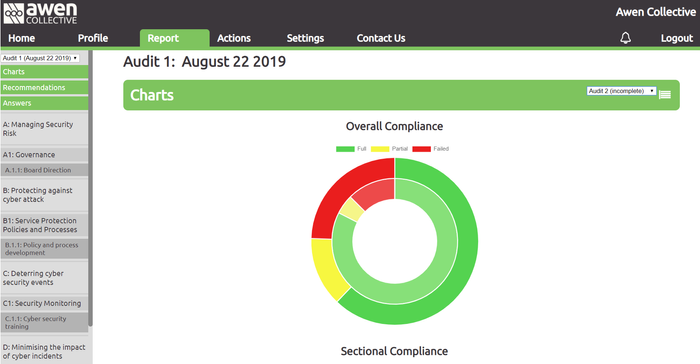Toggle the Partial legend item
The image size is (700, 364).
389,149
